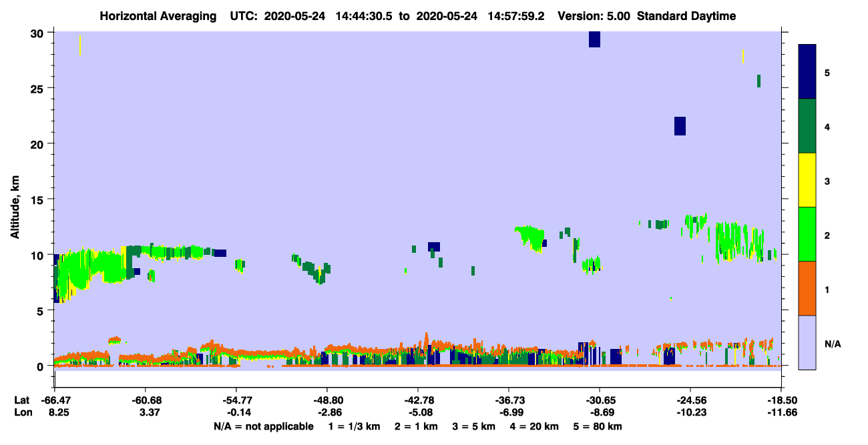Click latitude value -30.65
Viewport: 868px width, 445px height.
click(600, 400)
